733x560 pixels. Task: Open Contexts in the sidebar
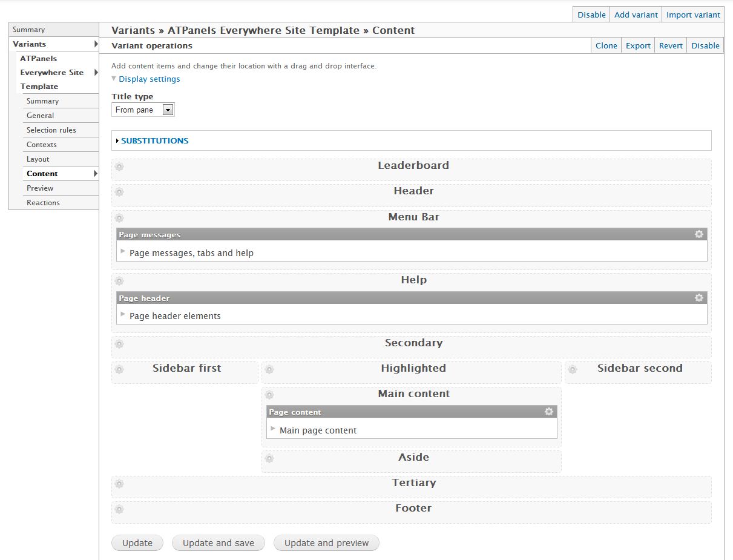tap(61, 145)
